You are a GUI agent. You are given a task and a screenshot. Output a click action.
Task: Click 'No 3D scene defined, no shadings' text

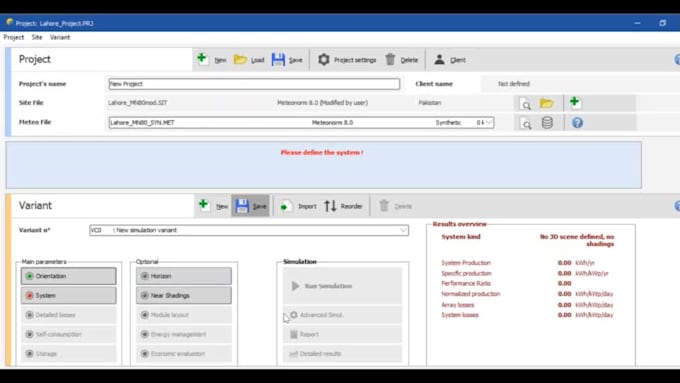[x=577, y=240]
